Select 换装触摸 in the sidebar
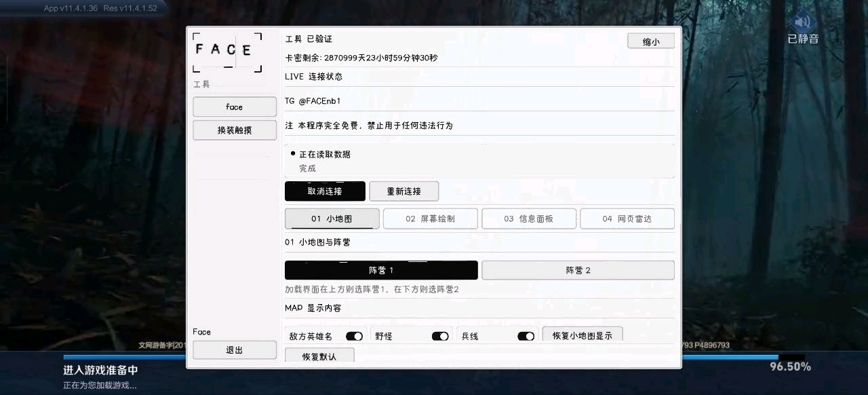This screenshot has height=395, width=868. [x=235, y=130]
